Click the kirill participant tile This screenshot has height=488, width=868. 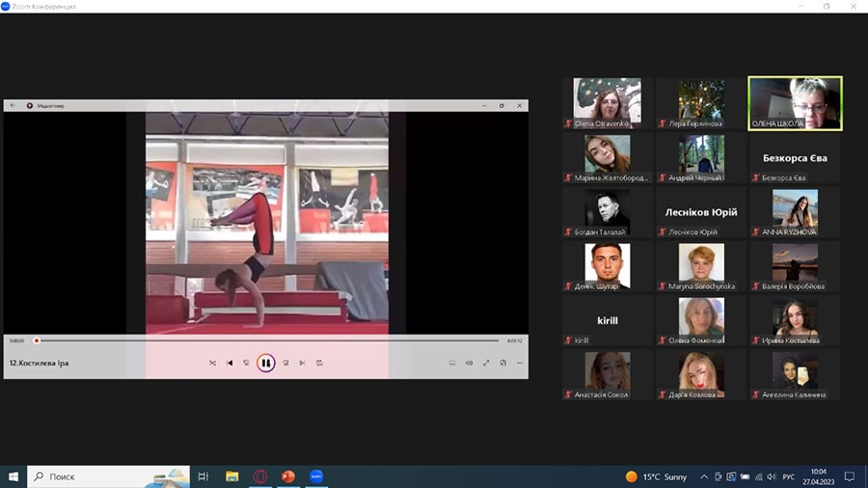pyautogui.click(x=608, y=319)
